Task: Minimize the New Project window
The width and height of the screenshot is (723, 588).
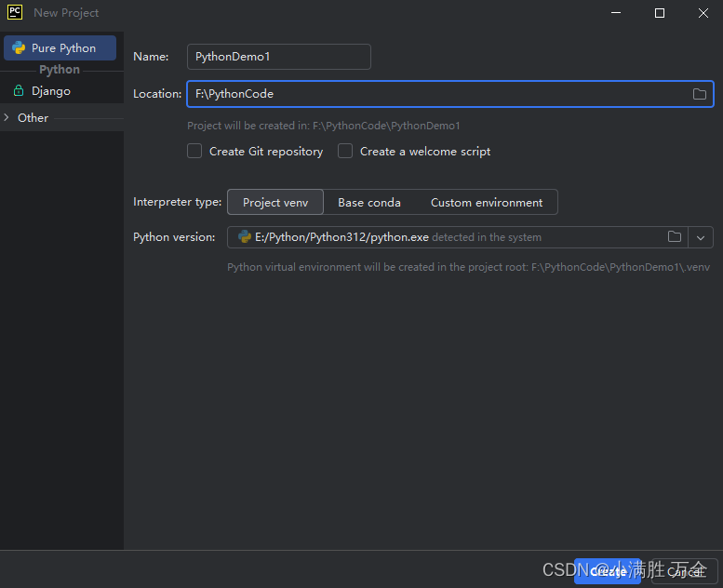Action: pyautogui.click(x=616, y=13)
